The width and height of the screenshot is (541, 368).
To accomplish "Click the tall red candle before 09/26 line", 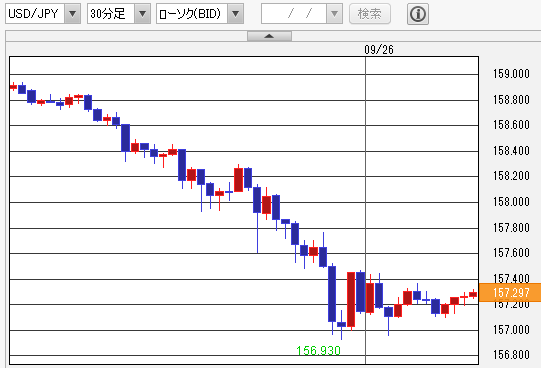I will (x=351, y=299).
